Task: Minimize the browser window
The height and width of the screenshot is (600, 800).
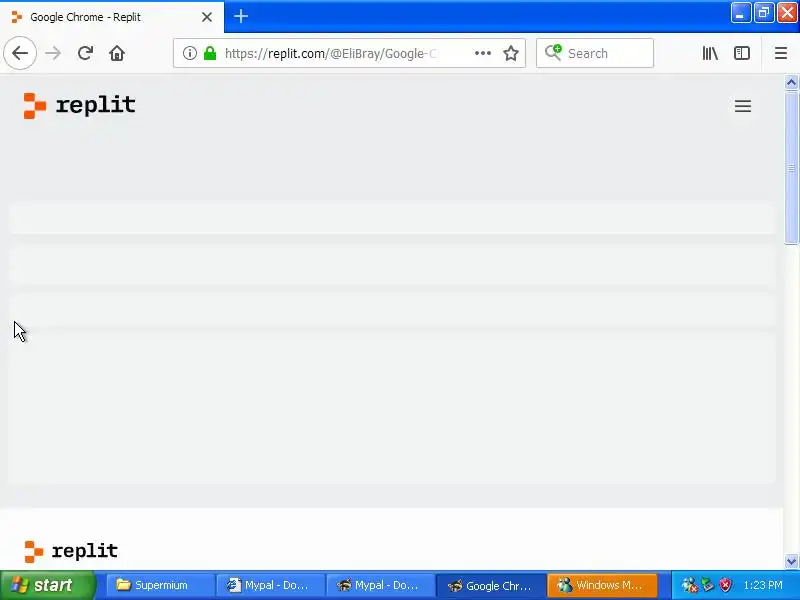Action: pyautogui.click(x=740, y=13)
